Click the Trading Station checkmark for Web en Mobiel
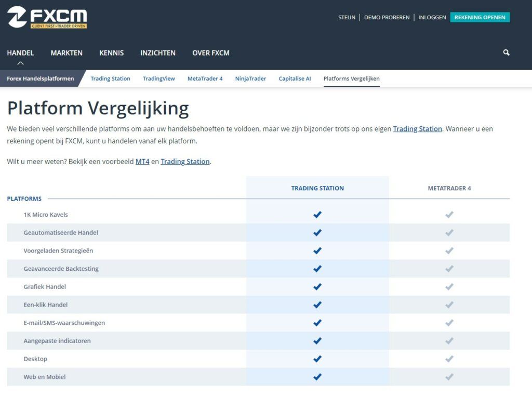Image resolution: width=532 pixels, height=395 pixels. (317, 376)
